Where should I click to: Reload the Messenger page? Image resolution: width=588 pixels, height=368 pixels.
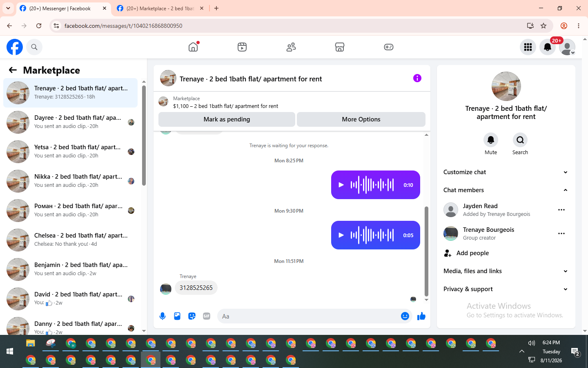[x=39, y=26]
